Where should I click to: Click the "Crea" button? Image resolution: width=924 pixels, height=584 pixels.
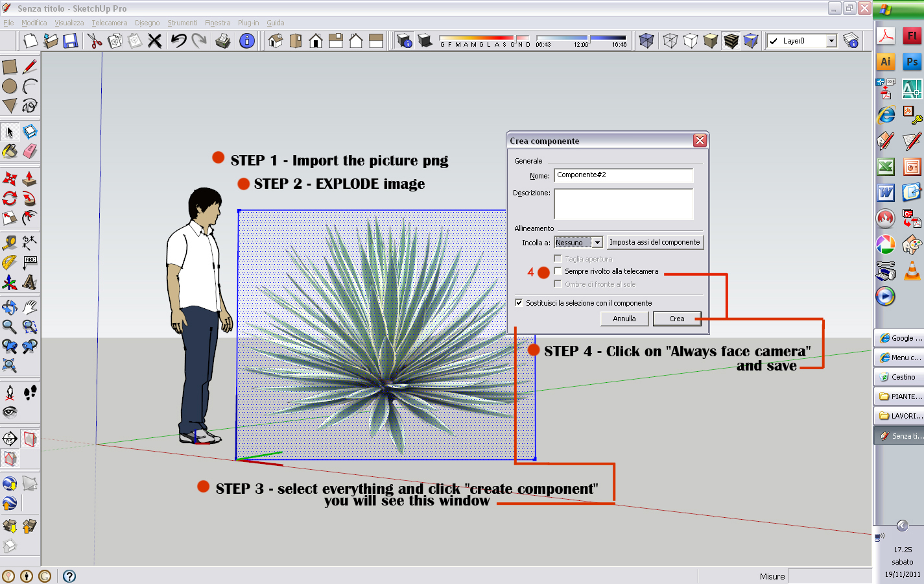[677, 318]
